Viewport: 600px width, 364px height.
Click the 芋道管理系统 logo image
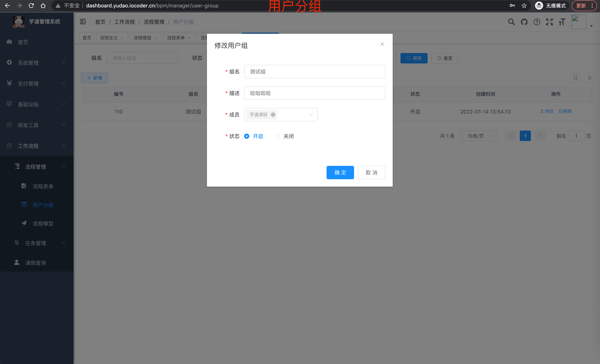click(19, 22)
